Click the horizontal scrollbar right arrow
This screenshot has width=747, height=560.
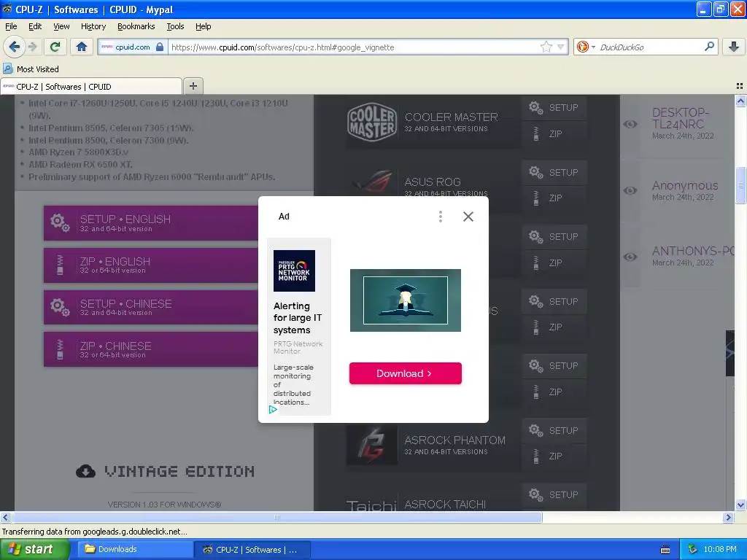tap(728, 517)
